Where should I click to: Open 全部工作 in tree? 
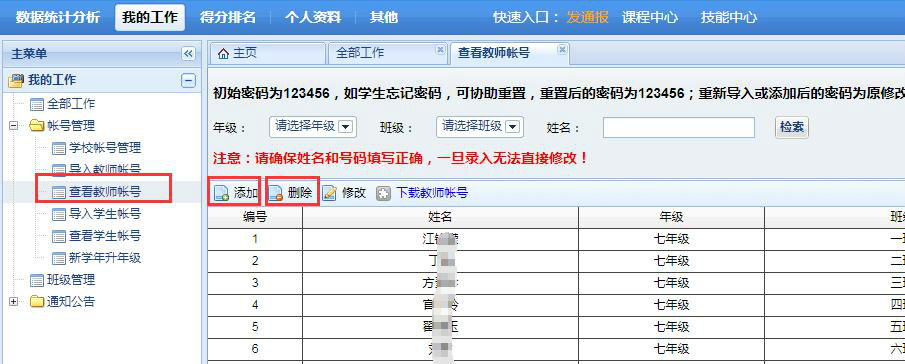[70, 104]
